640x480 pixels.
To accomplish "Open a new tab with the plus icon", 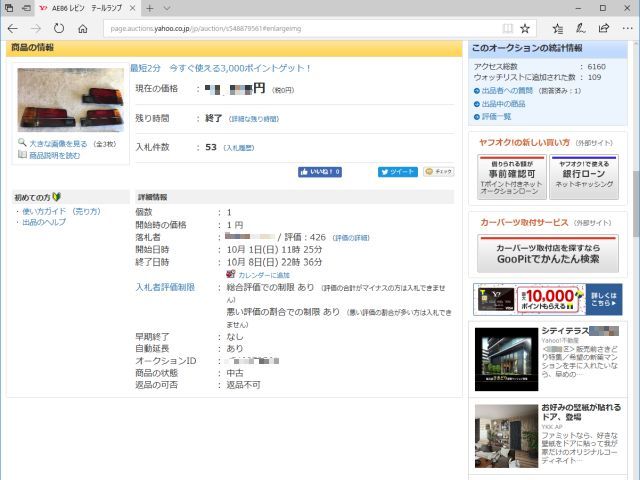I will tap(150, 8).
